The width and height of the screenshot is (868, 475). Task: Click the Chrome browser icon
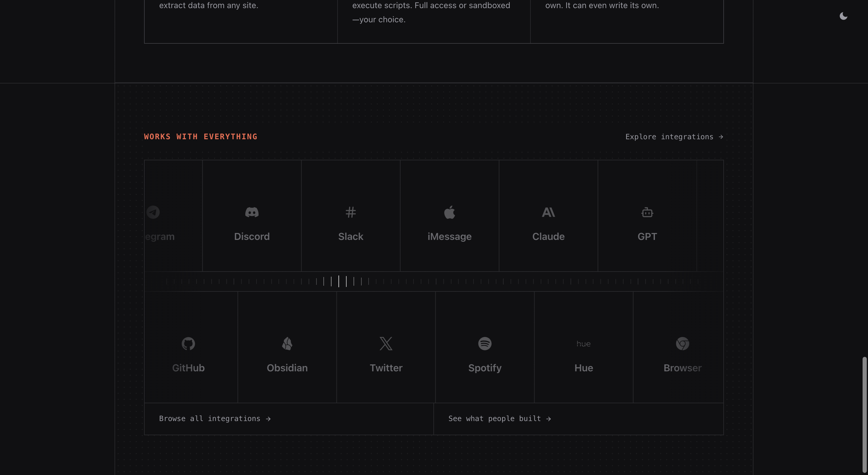point(682,344)
